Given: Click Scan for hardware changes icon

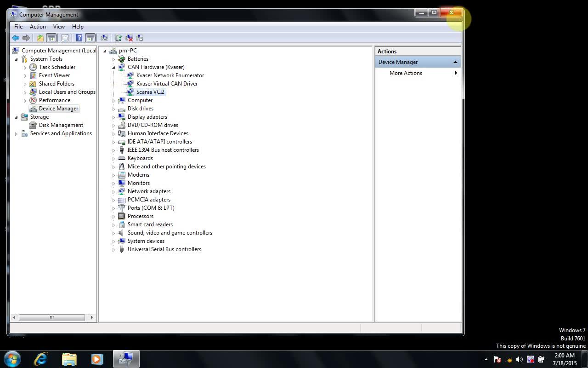Looking at the screenshot, I should (x=104, y=38).
